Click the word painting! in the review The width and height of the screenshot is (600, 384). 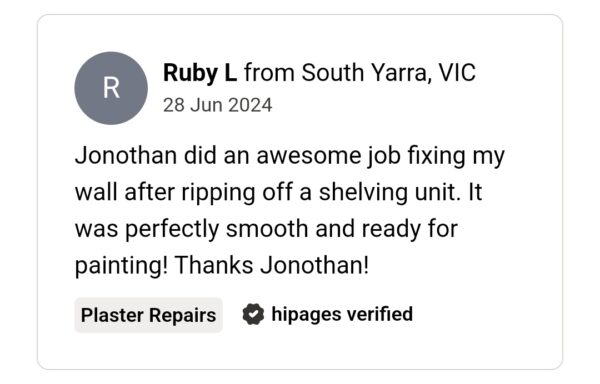(121, 265)
